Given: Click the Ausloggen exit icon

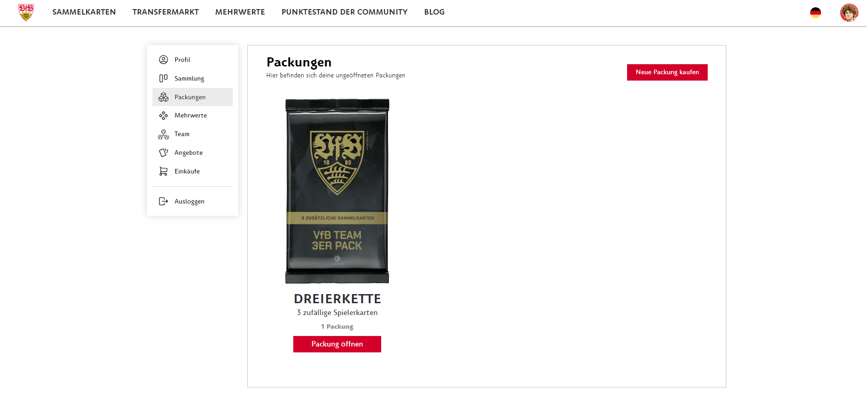Looking at the screenshot, I should (163, 201).
